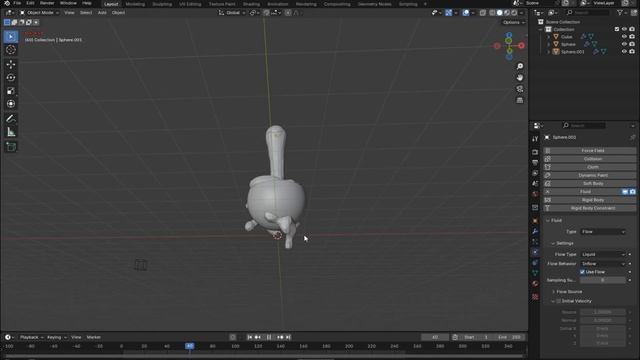Select the Annotate tool
This screenshot has width=640, height=360.
(11, 119)
